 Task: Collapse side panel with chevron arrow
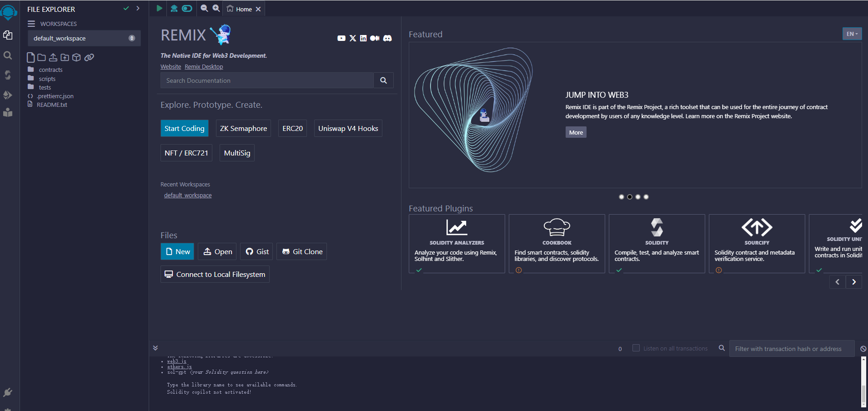pos(138,9)
